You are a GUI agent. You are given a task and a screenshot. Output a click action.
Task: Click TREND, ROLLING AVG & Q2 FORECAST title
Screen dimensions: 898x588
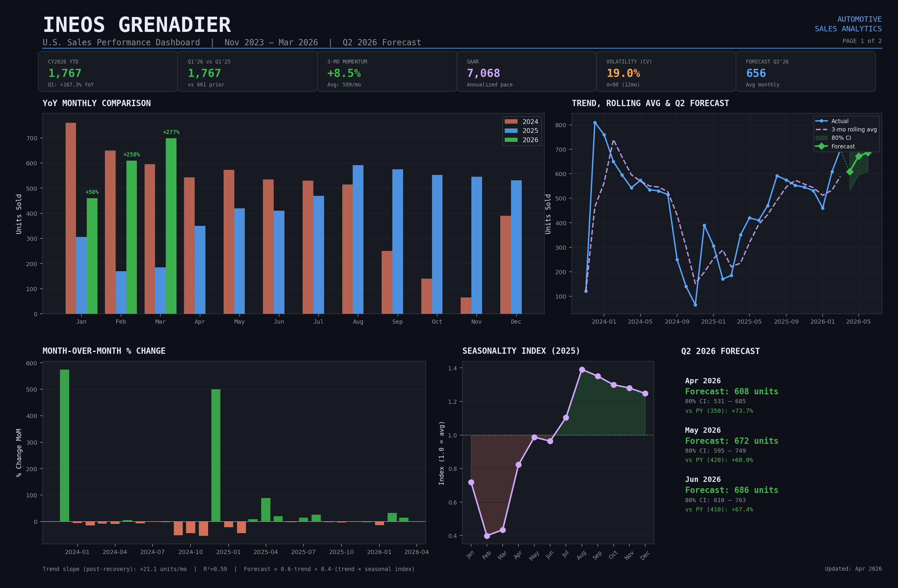pyautogui.click(x=651, y=103)
